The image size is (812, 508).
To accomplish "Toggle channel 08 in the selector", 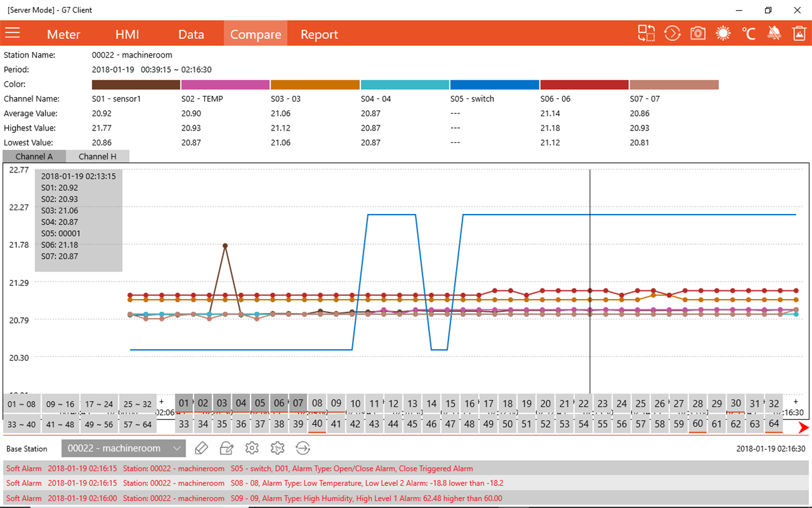I will pos(318,403).
